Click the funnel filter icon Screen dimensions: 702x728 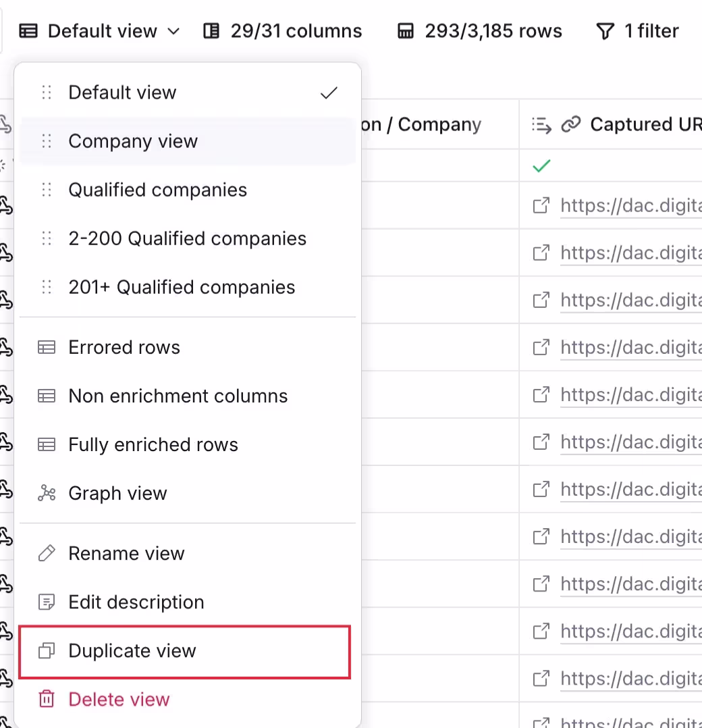(x=605, y=31)
